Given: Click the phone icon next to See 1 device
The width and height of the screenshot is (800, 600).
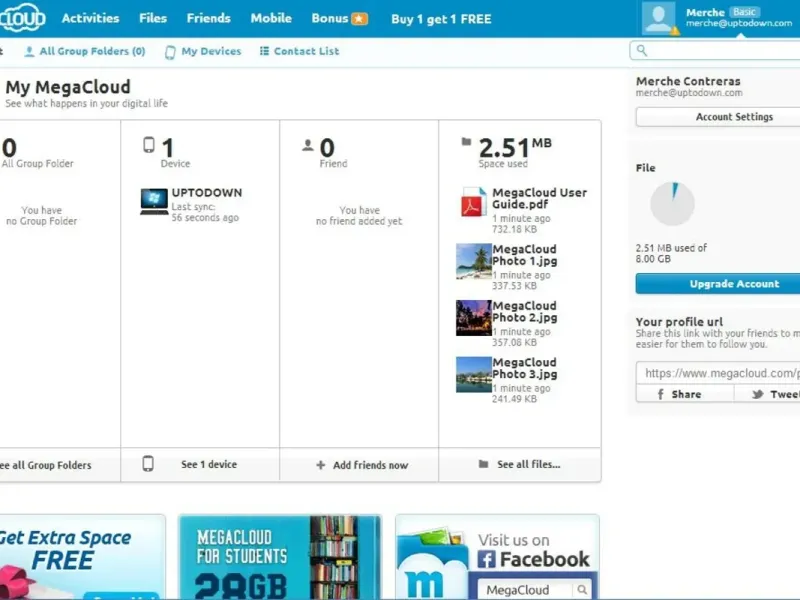Looking at the screenshot, I should [148, 464].
